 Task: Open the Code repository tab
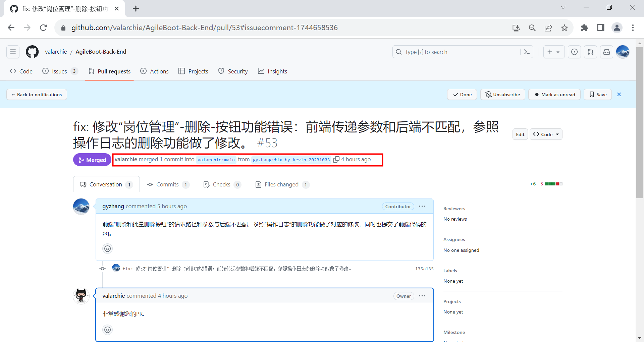pyautogui.click(x=21, y=71)
